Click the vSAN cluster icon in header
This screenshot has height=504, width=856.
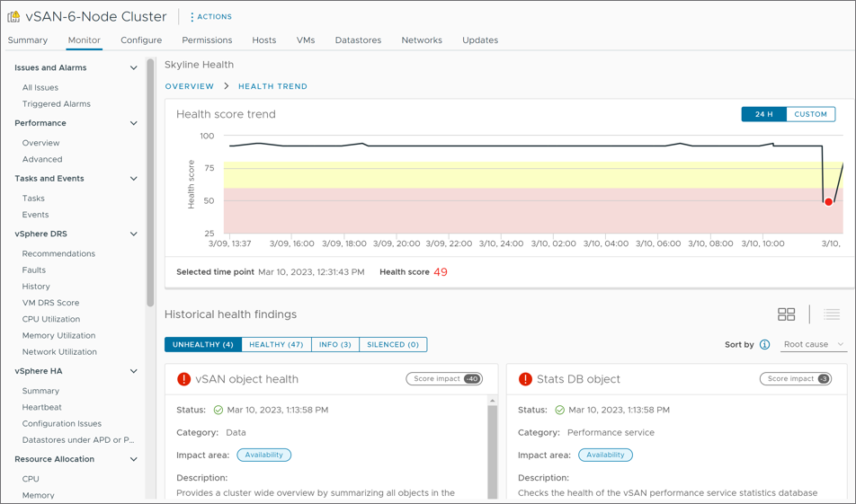coord(13,16)
